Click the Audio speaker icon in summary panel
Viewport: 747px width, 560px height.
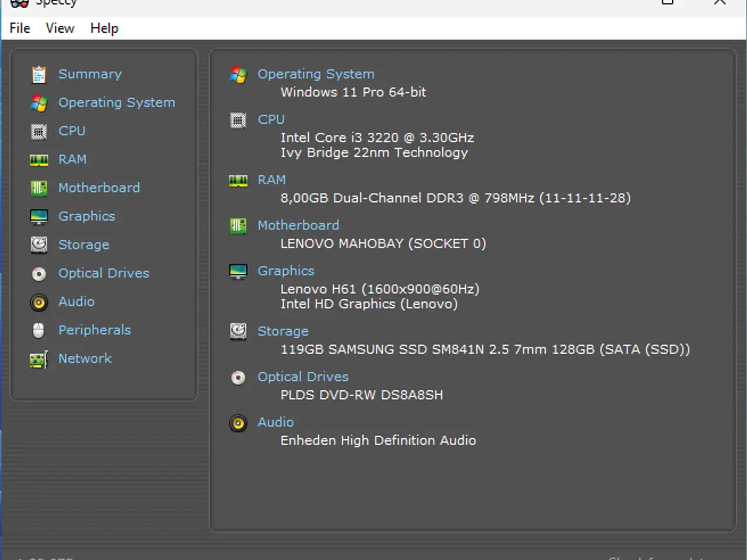[x=238, y=423]
